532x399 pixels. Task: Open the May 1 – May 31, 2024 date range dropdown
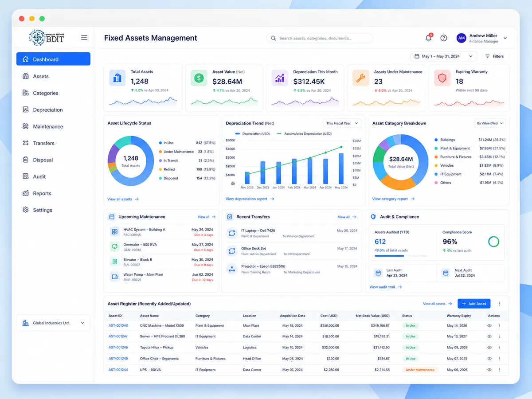click(444, 56)
